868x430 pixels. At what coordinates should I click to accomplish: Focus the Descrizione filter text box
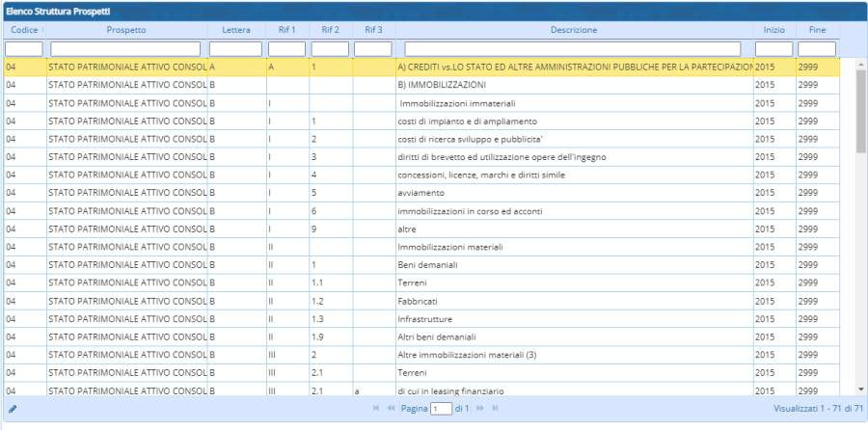574,48
